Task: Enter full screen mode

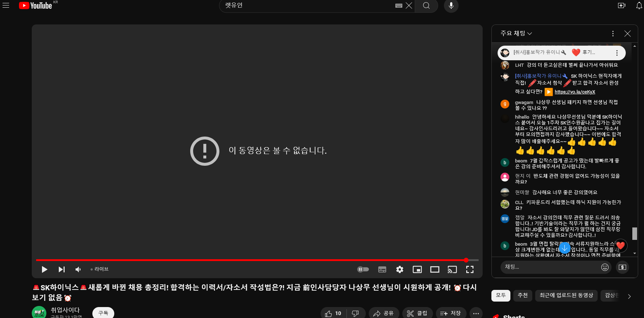Action: (470, 269)
